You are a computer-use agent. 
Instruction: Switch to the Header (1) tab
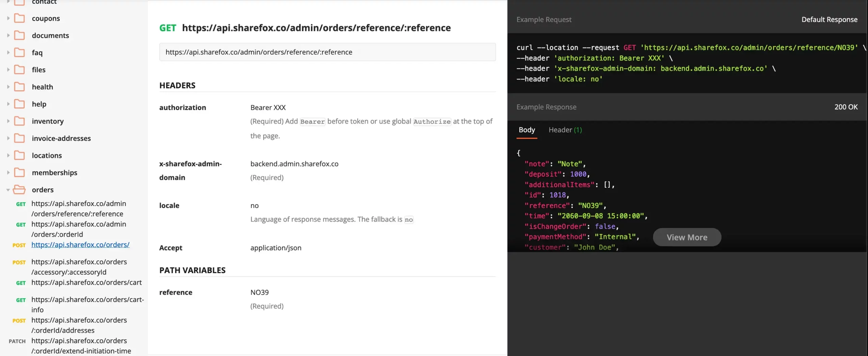pos(565,130)
